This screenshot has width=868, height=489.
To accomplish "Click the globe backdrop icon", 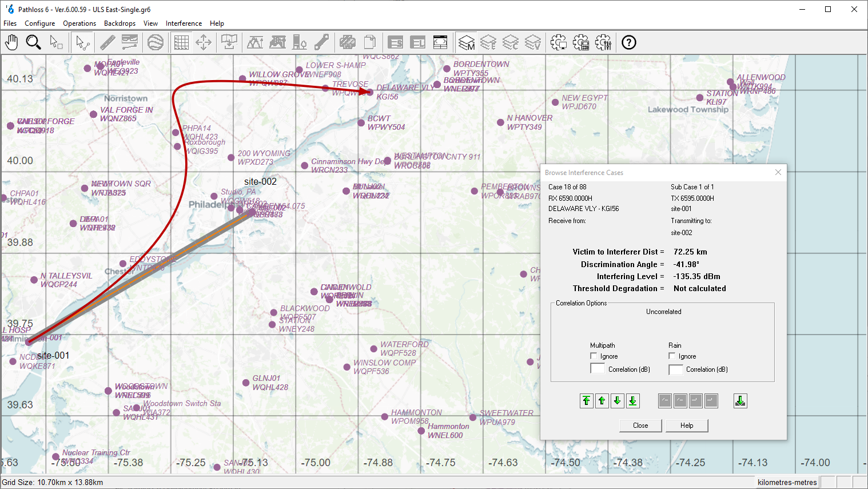I will [x=155, y=42].
